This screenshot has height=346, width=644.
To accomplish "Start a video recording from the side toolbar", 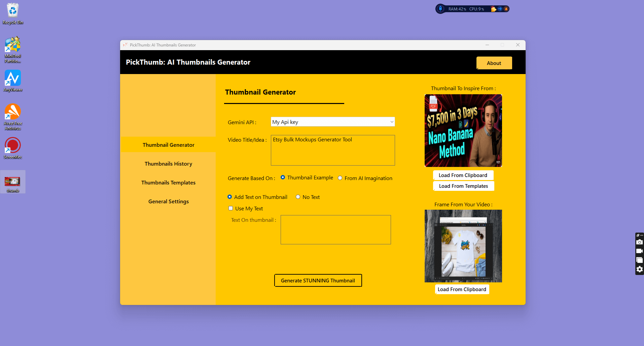I will [640, 251].
